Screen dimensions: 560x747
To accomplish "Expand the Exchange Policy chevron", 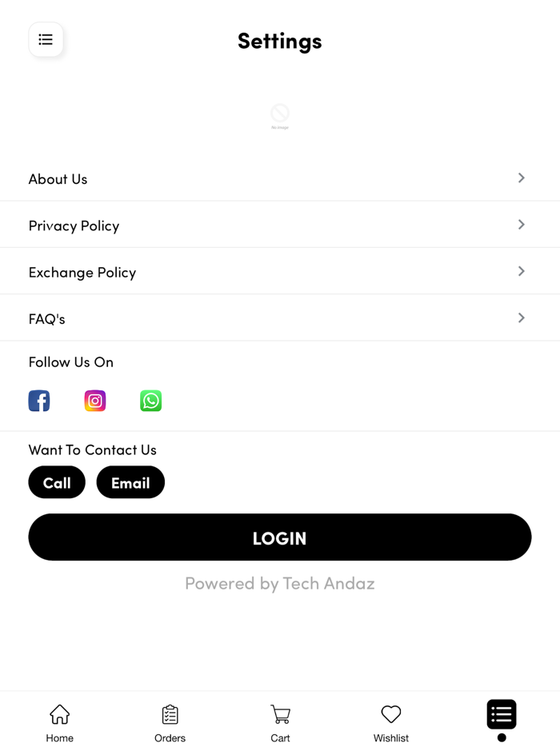I will click(x=521, y=271).
